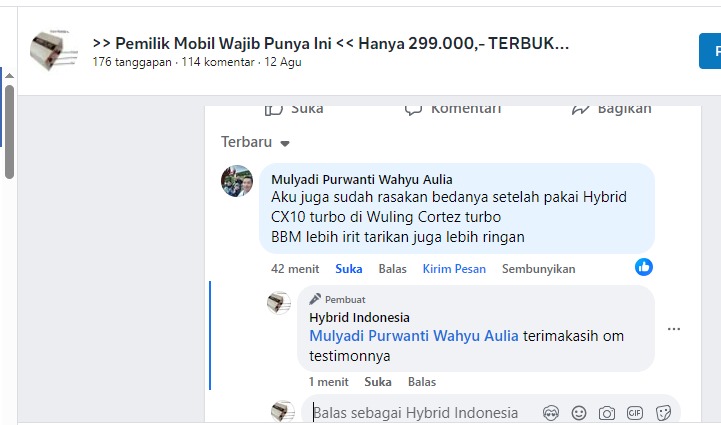Open three-dot options on Hybrid Indonesia's reply
Screen dimensions: 721x425
(674, 329)
